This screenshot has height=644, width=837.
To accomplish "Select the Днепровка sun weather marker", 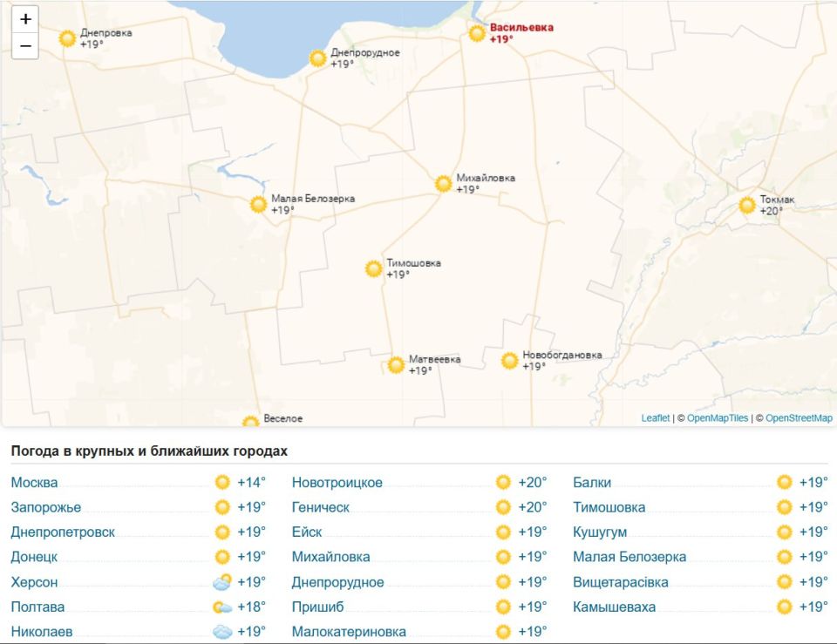I will coord(68,38).
